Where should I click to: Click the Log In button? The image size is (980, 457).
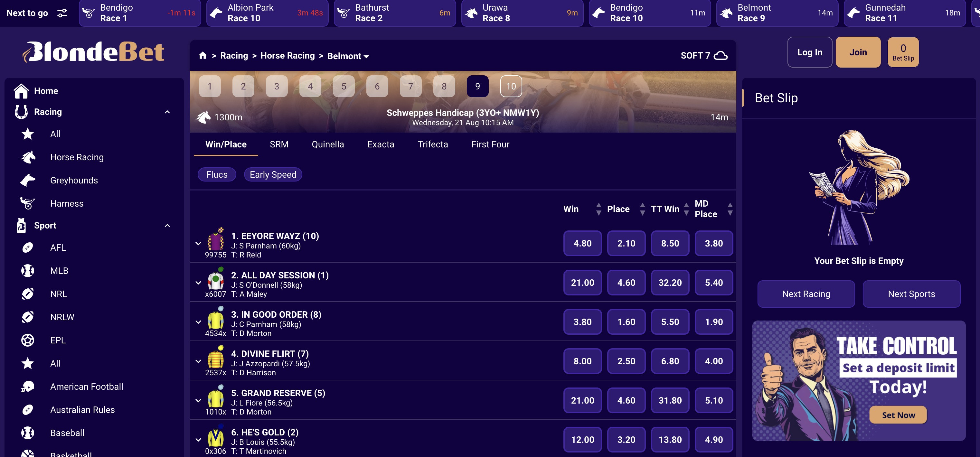(810, 52)
